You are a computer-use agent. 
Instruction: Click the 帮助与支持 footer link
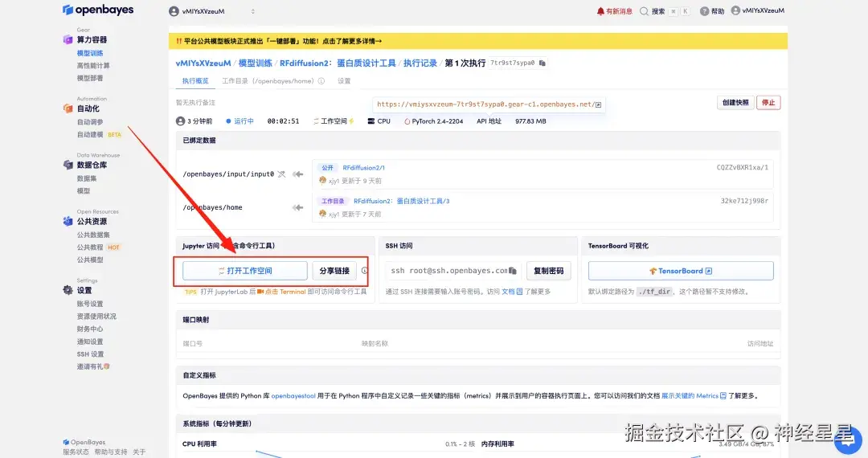pos(111,452)
